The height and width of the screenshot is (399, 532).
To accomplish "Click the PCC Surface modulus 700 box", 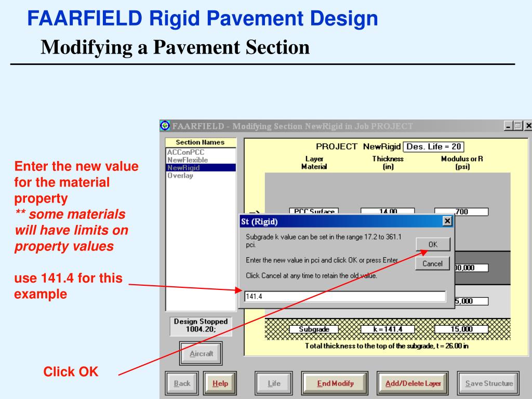I will 461,212.
